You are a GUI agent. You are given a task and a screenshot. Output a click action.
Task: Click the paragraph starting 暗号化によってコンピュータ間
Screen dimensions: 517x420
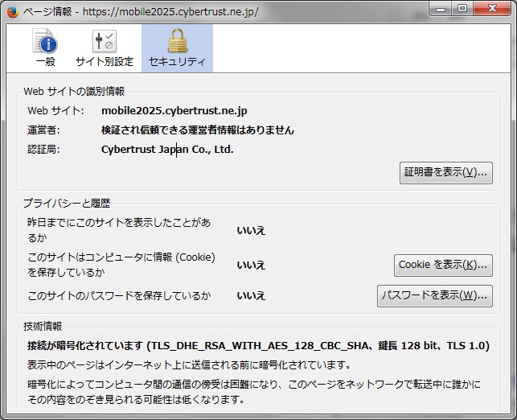[x=254, y=392]
